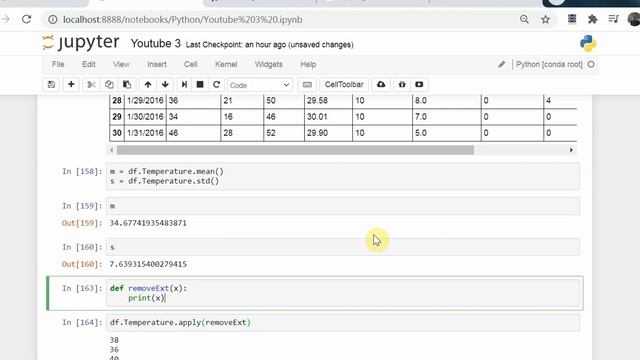Screen dimensions: 640x360
Task: Click row index 28 in table
Action: (117, 100)
